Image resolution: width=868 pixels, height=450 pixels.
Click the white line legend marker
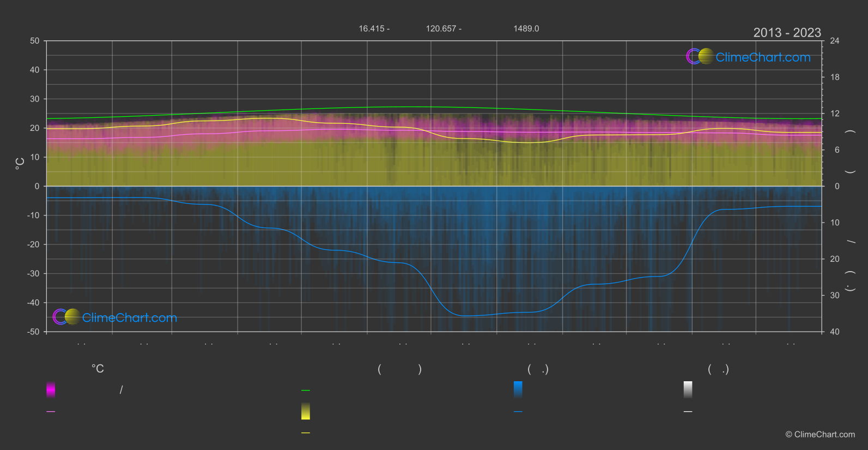pos(688,412)
